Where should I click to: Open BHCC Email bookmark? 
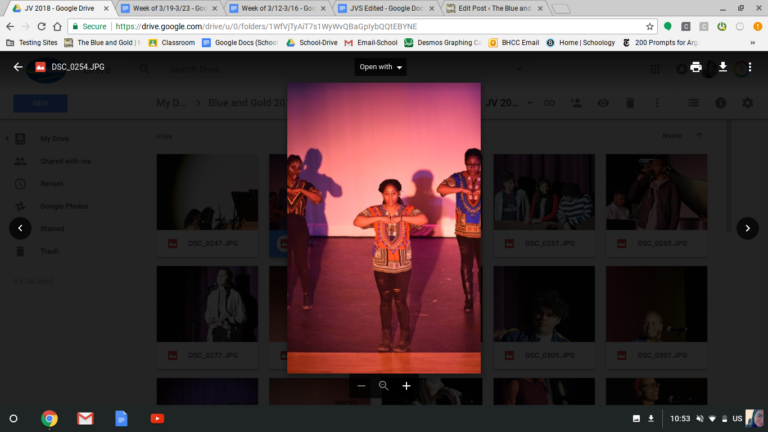point(514,43)
